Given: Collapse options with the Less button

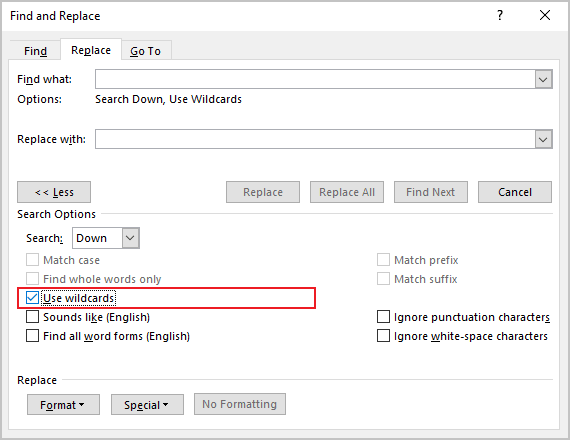Looking at the screenshot, I should pyautogui.click(x=54, y=192).
